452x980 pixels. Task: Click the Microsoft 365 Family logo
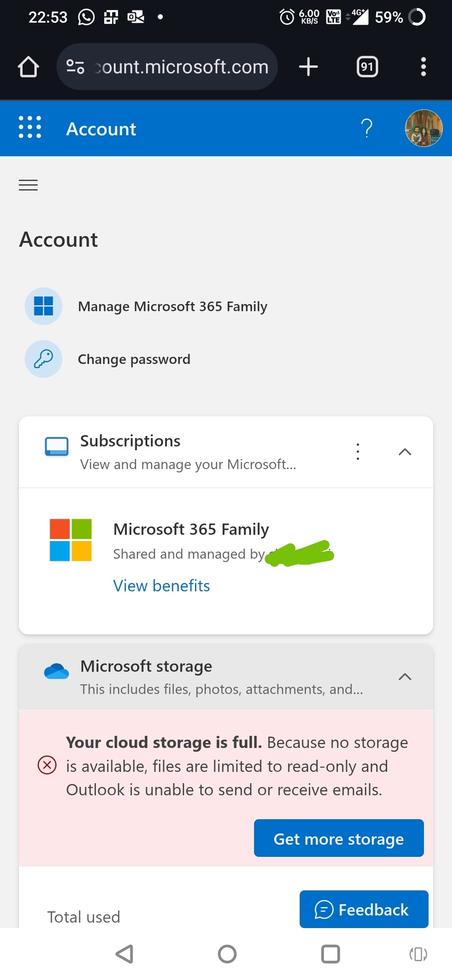click(70, 540)
